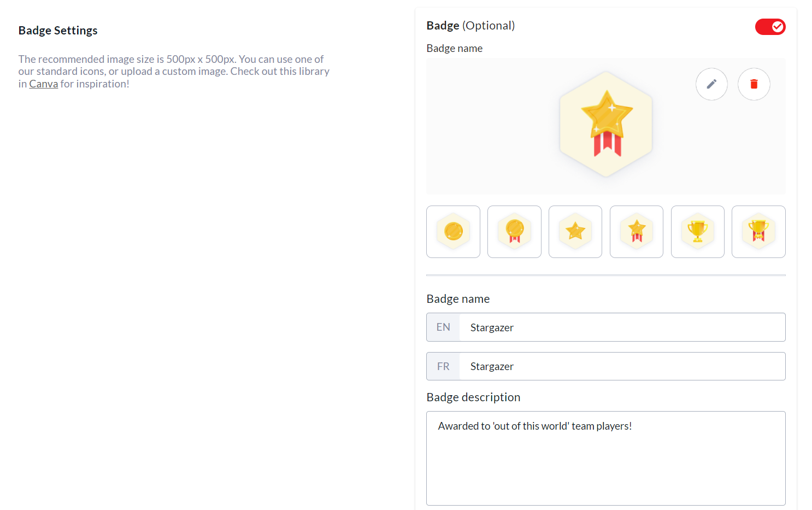
Task: Click the pencil edit badge icon
Action: tap(711, 84)
